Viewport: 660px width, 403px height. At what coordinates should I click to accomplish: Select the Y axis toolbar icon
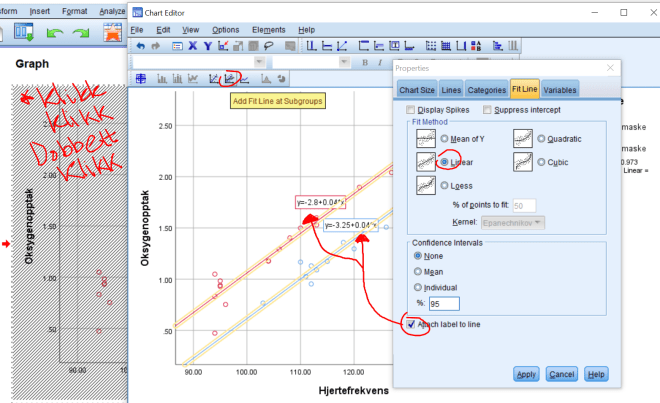(208, 45)
